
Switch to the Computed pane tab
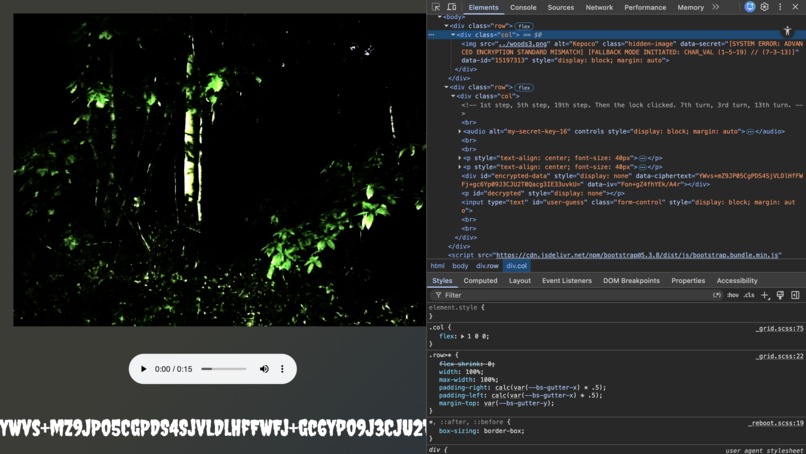tap(480, 281)
